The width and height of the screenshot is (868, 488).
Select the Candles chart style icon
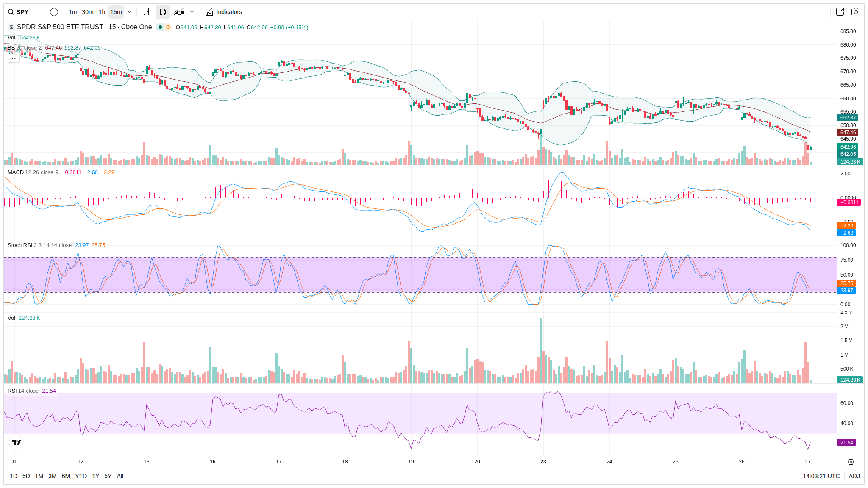[163, 12]
